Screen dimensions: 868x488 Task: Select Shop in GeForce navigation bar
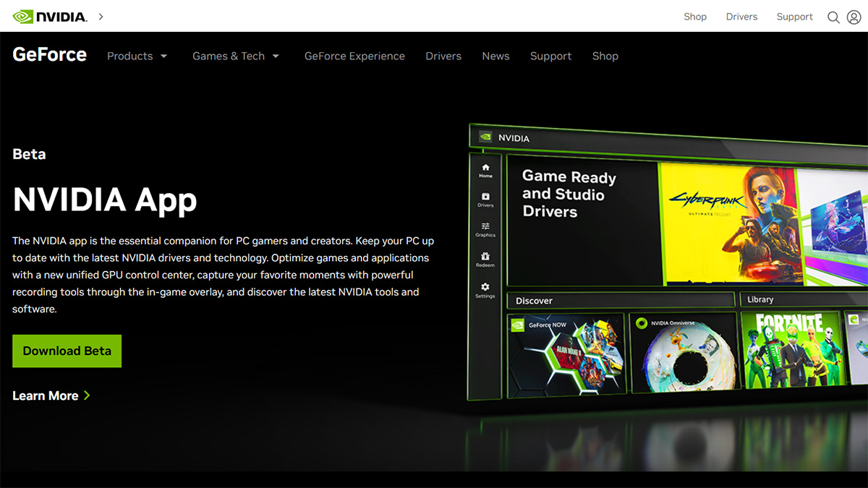(605, 56)
